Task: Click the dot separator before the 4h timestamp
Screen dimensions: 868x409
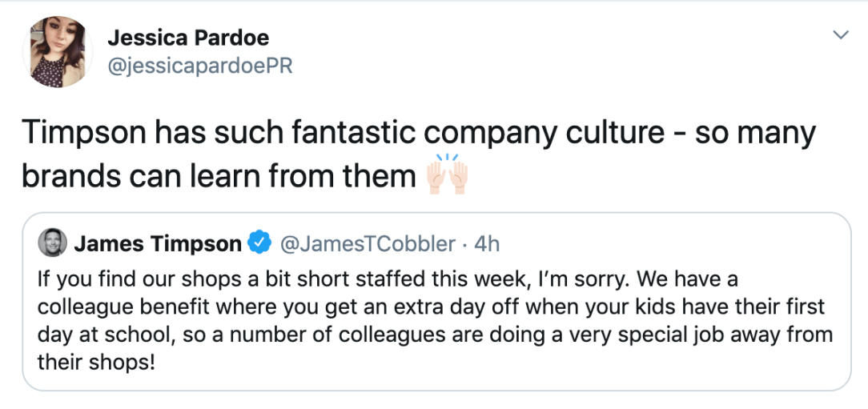Action: click(x=465, y=243)
